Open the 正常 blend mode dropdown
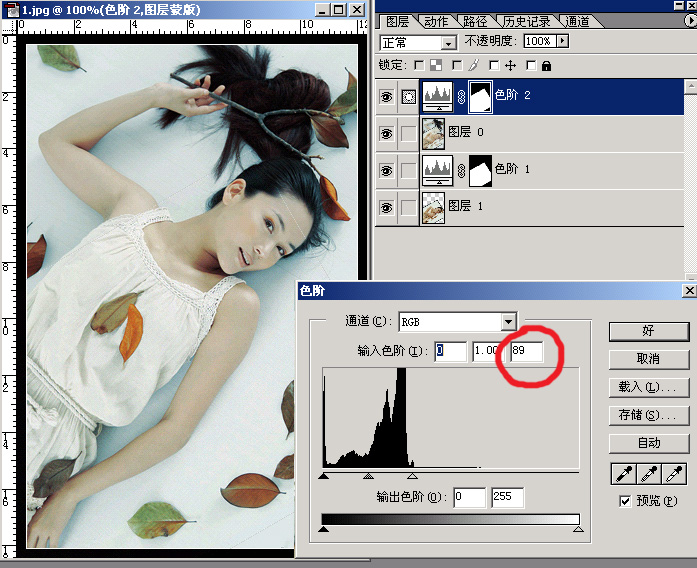The image size is (697, 568). pyautogui.click(x=449, y=42)
